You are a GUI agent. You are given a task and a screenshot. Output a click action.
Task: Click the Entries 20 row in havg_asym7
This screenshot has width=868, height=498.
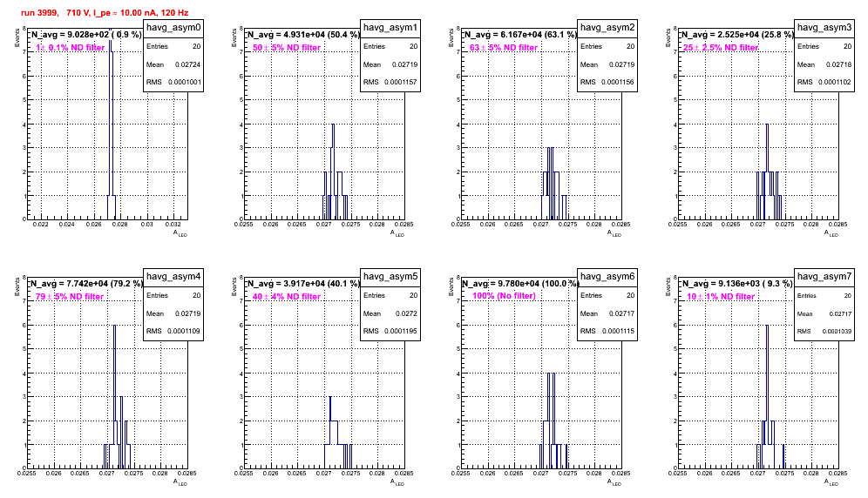click(824, 295)
